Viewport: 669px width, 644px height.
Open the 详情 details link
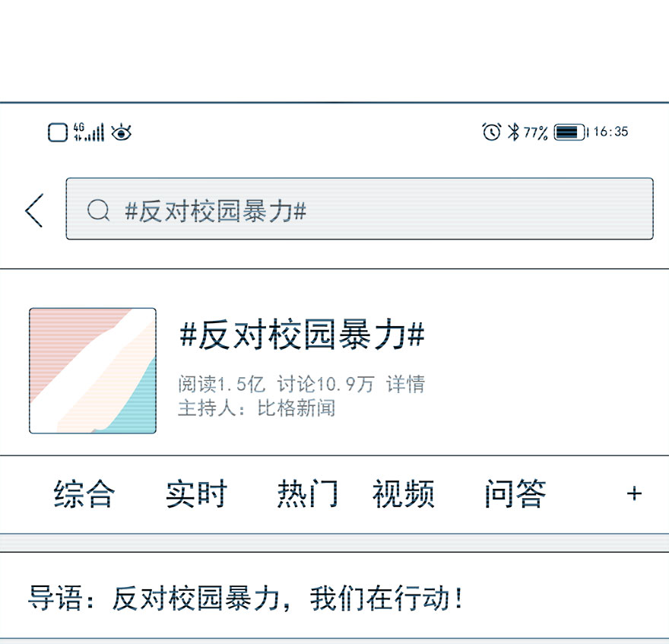(x=405, y=384)
